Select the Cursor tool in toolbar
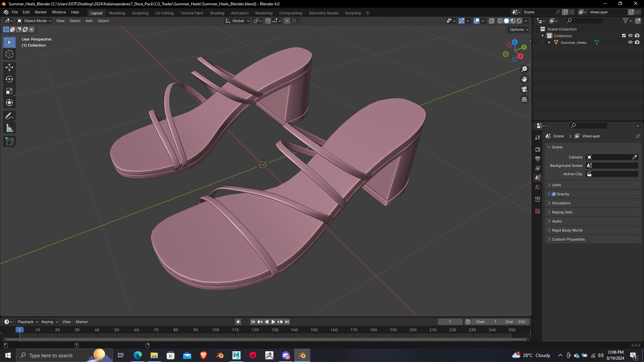 [9, 54]
